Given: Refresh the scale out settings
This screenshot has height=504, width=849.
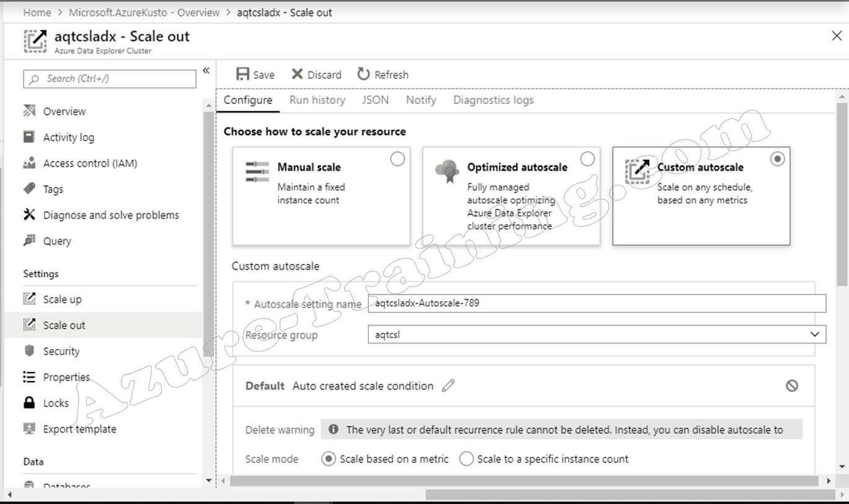Looking at the screenshot, I should (x=383, y=74).
